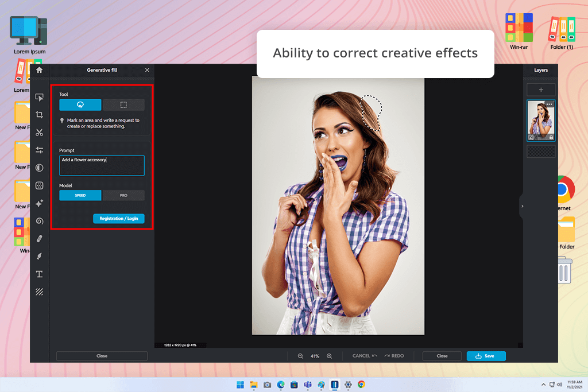The image size is (588, 392).
Task: Click Registration / Login button
Action: point(118,219)
